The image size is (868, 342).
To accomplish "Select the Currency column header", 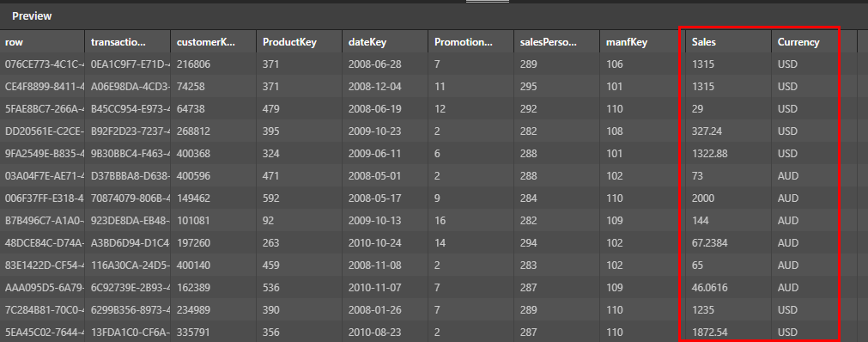I will pos(805,42).
